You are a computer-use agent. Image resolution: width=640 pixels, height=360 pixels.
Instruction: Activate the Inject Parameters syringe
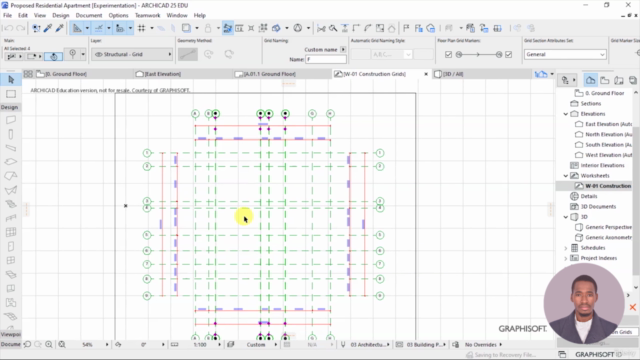click(60, 28)
